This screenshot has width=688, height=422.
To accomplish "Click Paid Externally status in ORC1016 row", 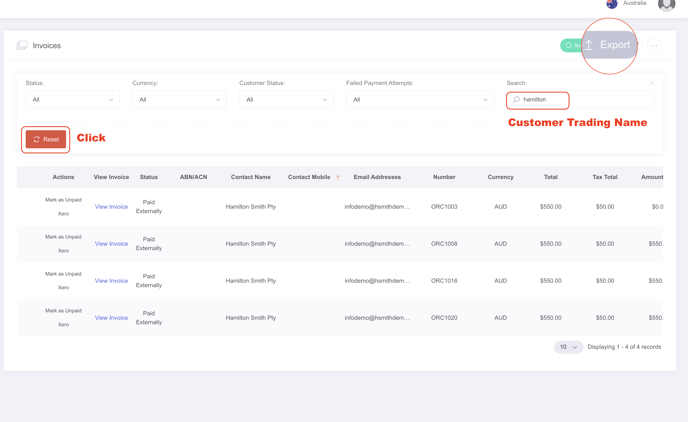I will coord(149,281).
